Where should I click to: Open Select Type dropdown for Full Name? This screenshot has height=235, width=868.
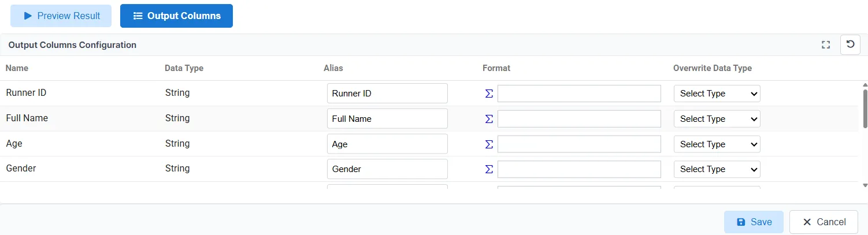[x=717, y=119]
